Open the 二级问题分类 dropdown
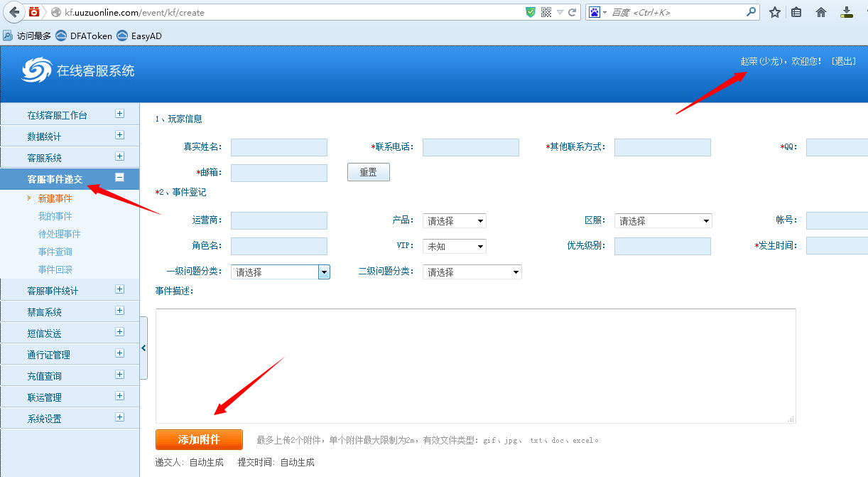868x477 pixels. click(x=472, y=272)
